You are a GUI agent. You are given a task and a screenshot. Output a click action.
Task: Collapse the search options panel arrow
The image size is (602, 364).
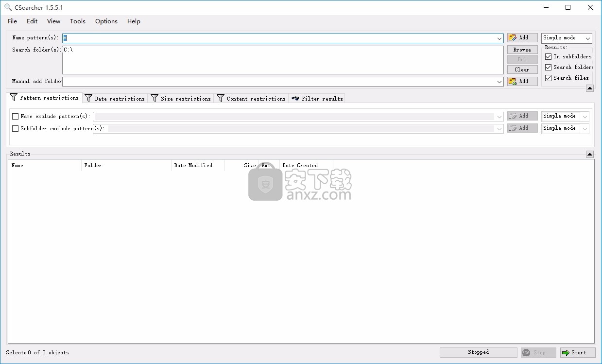coord(589,88)
